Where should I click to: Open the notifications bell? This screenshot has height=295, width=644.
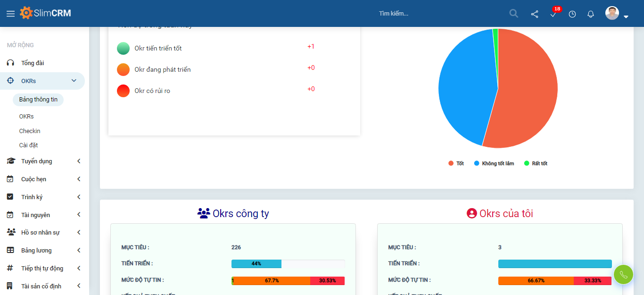click(591, 14)
